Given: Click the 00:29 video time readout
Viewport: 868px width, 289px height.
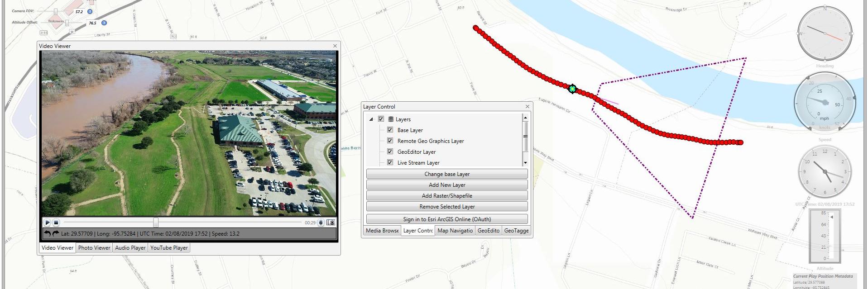Looking at the screenshot, I should click(x=310, y=223).
